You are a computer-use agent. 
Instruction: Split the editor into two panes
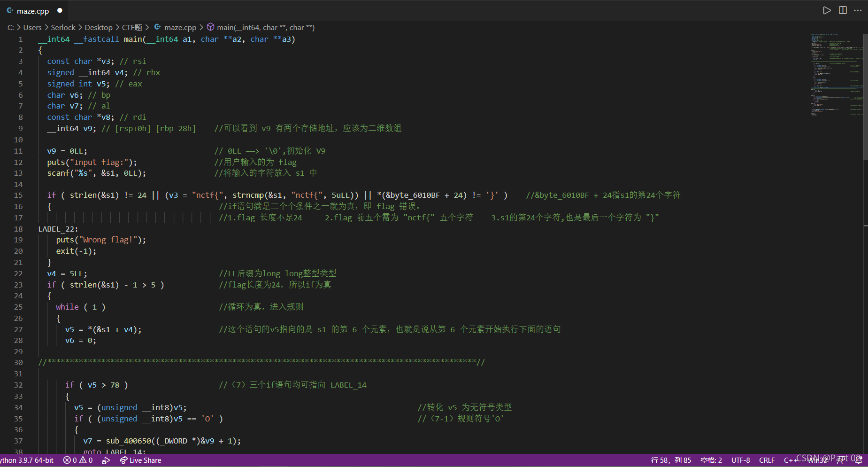point(843,10)
